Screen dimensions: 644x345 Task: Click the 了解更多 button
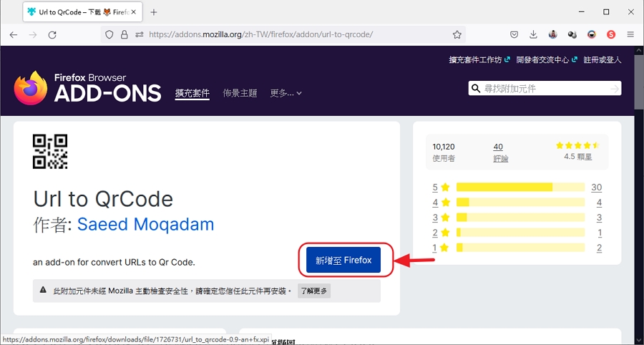click(314, 291)
